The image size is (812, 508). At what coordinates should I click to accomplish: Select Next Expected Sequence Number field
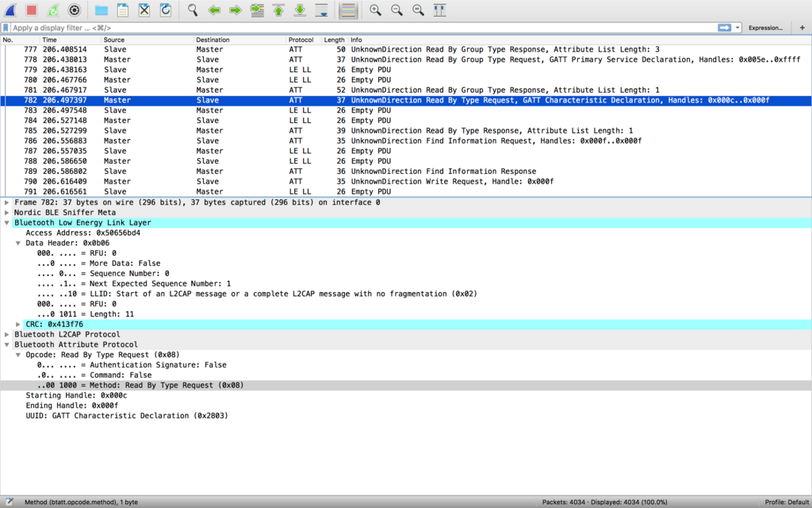click(x=133, y=283)
